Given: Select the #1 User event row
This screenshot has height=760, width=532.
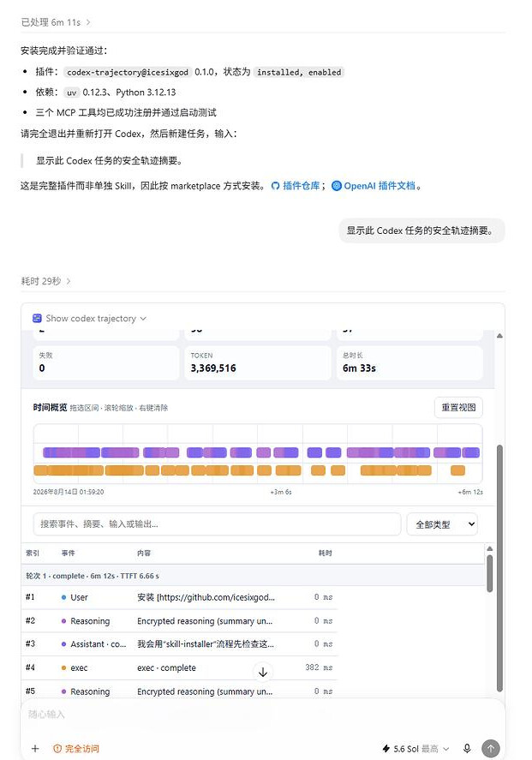Looking at the screenshot, I should point(179,597).
